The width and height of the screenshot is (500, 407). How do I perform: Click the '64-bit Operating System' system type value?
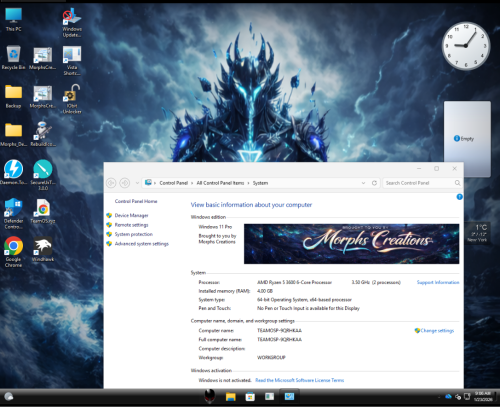pos(304,300)
